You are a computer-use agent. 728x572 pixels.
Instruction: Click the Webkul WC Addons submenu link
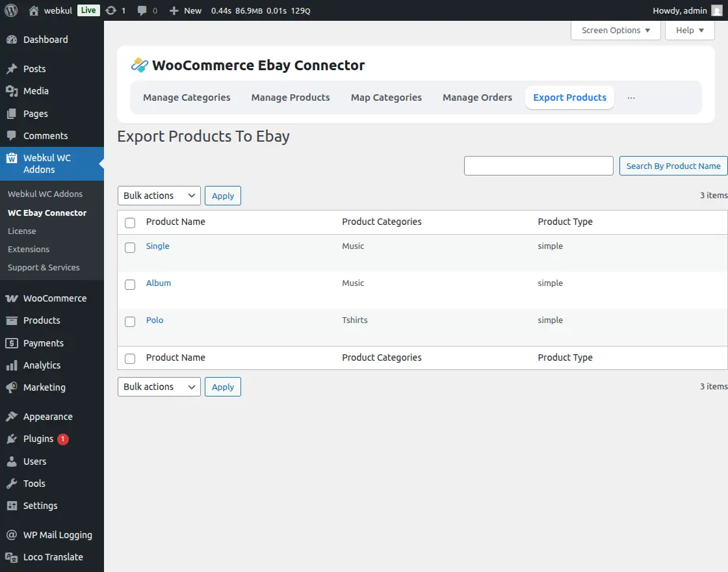pos(45,194)
